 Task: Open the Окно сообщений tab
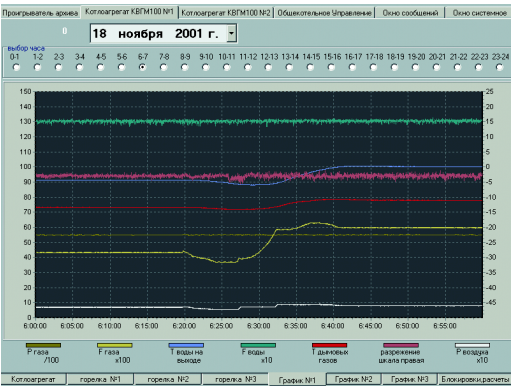coord(410,13)
